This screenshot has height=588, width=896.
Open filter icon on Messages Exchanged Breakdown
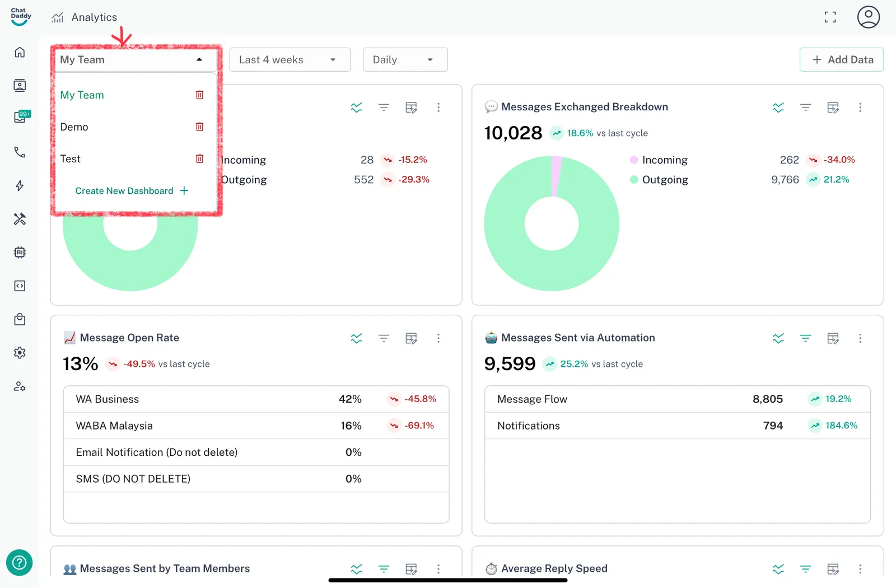tap(805, 107)
